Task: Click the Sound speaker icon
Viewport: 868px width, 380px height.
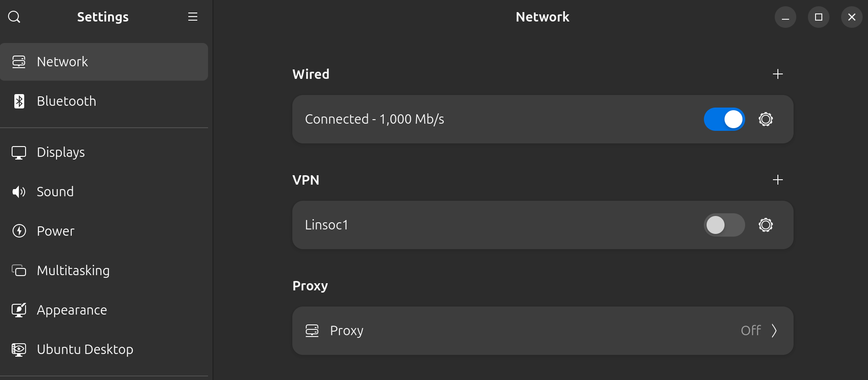Action: tap(18, 192)
